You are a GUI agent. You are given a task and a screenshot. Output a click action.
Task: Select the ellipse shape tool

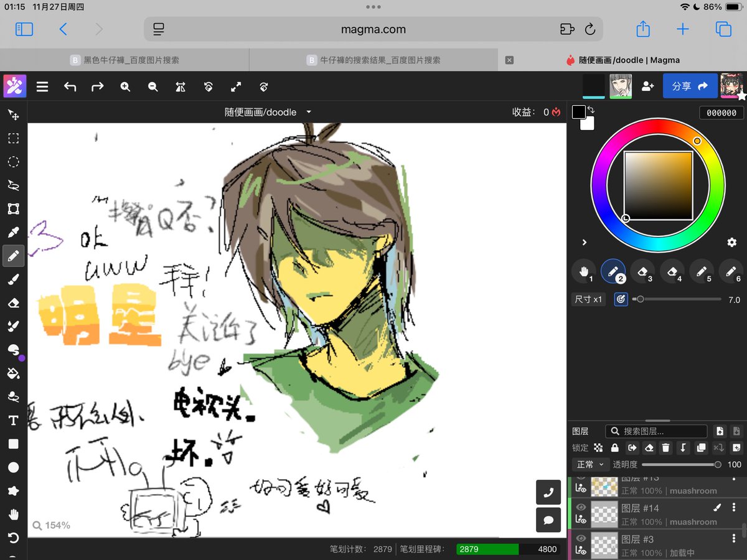13,467
